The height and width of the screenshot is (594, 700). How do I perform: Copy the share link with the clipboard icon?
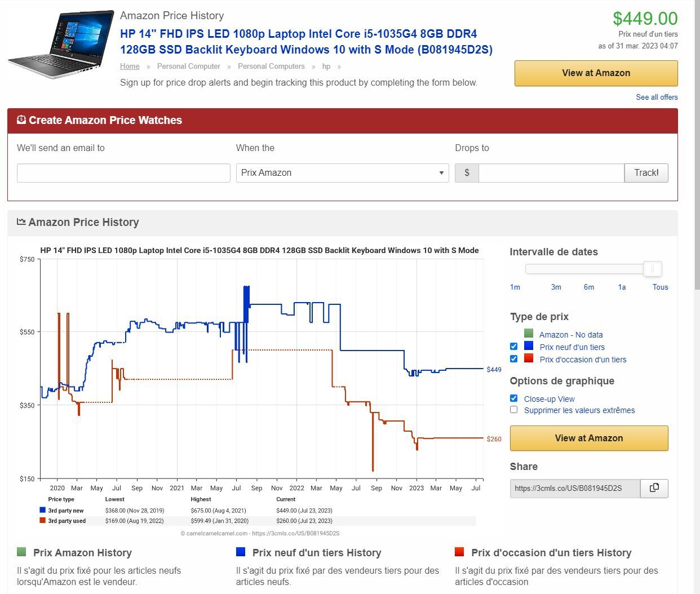654,488
